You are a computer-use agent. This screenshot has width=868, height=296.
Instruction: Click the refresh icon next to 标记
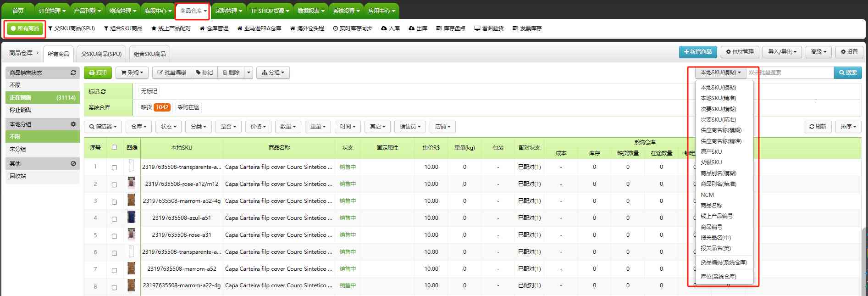(x=103, y=92)
